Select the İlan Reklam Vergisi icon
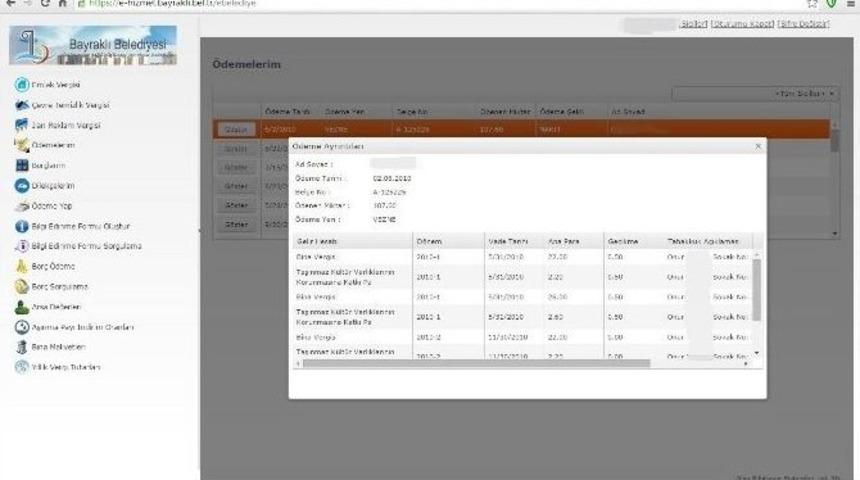This screenshot has height=480, width=860. 20,126
